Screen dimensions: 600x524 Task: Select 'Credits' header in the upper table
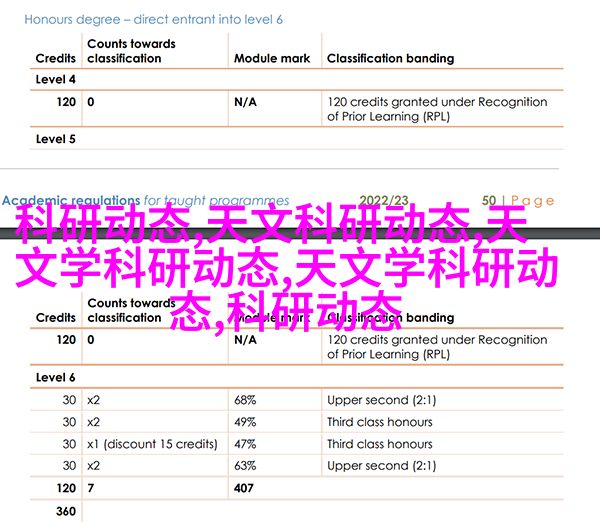click(55, 58)
